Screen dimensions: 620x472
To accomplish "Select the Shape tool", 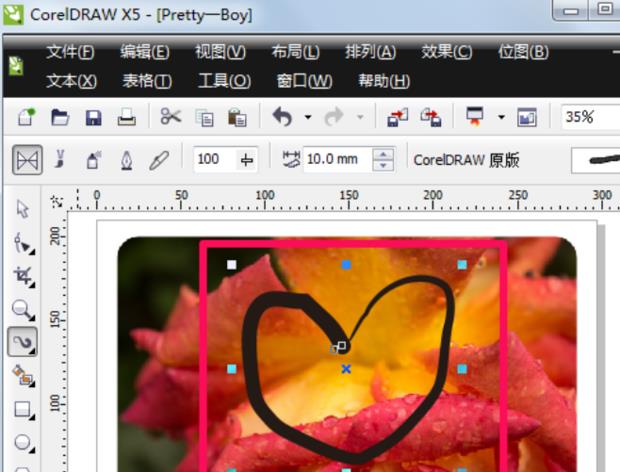I will (x=23, y=243).
